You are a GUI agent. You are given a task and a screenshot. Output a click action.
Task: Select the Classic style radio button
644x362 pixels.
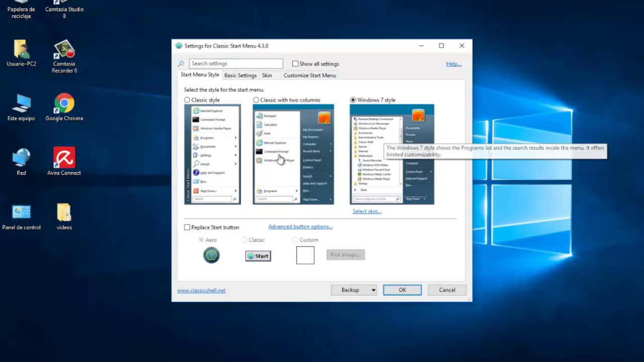(x=187, y=100)
